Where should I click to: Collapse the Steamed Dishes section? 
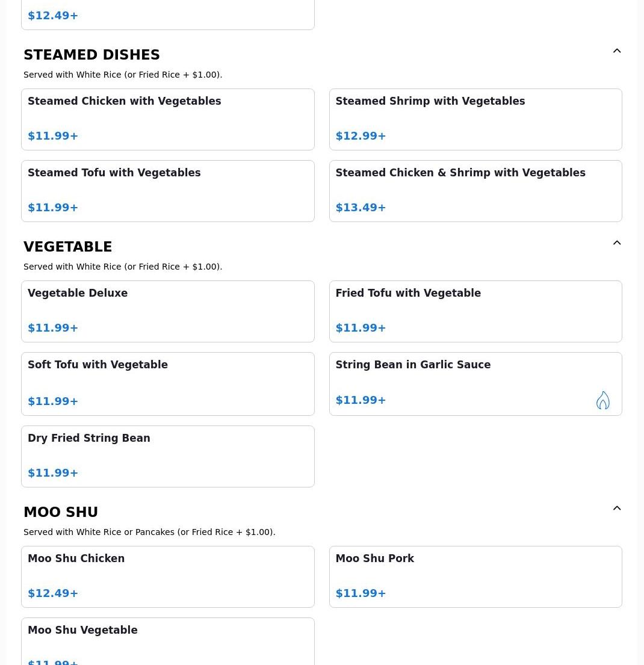(x=617, y=51)
